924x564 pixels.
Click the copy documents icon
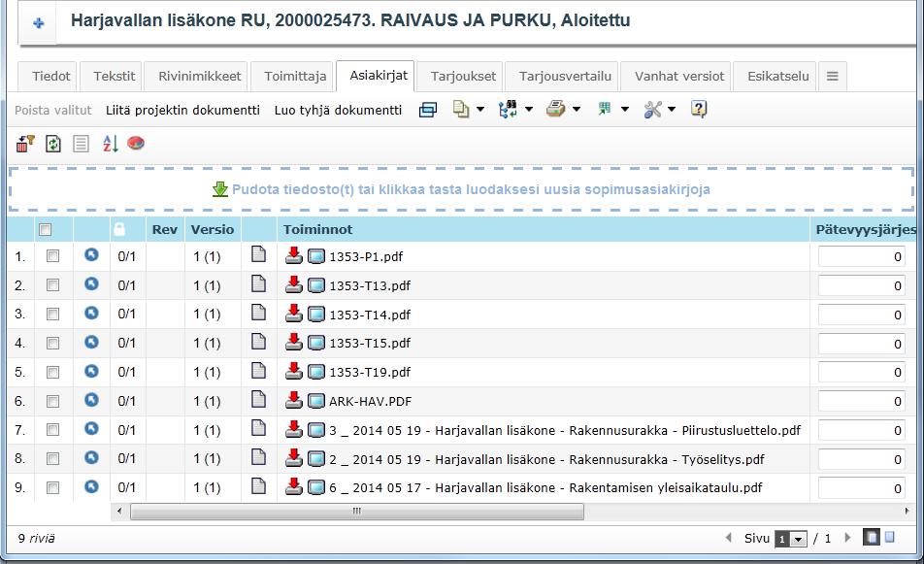pyautogui.click(x=461, y=109)
